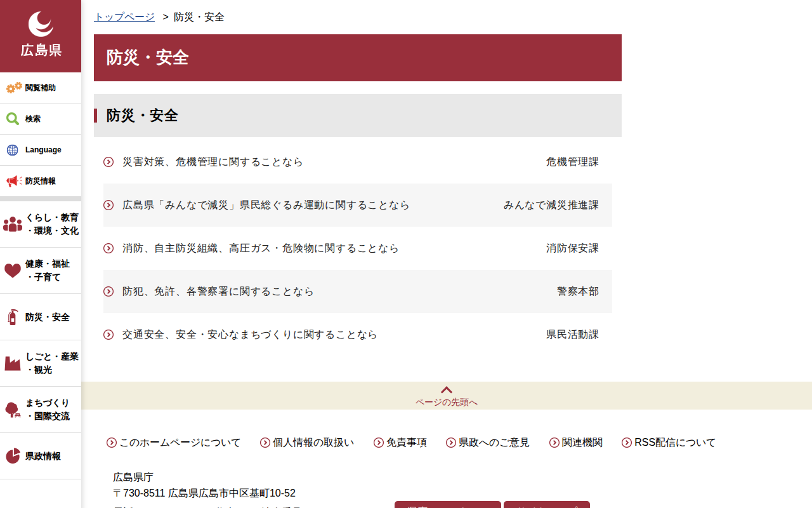Screen dimensions: 812x508
Task: Open 防犯、免許、各警察署 link
Action: point(218,291)
